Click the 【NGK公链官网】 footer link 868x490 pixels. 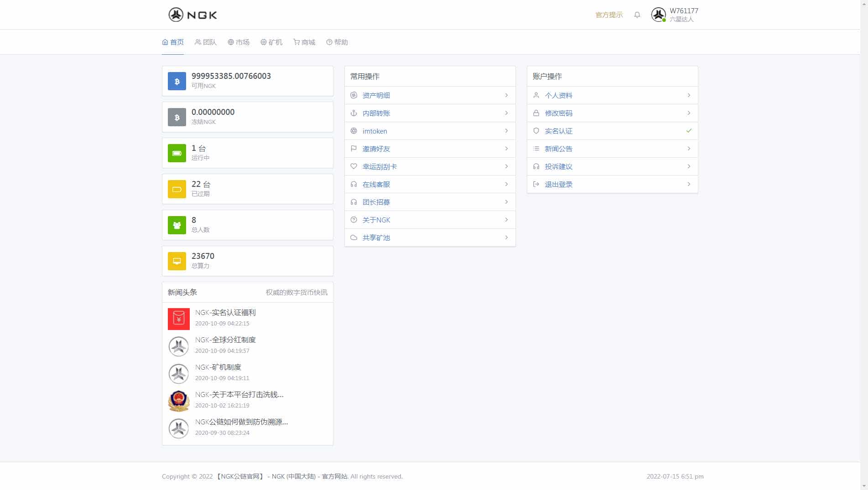point(240,476)
